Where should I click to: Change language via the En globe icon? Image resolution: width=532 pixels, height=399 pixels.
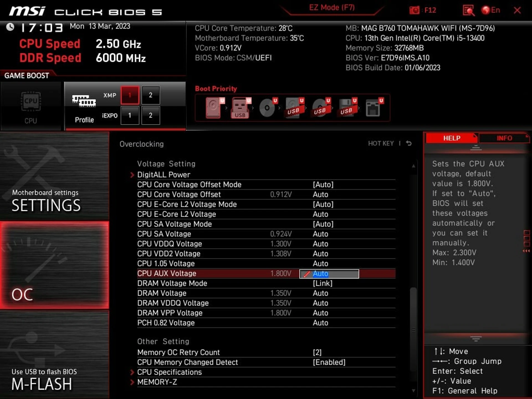491,10
